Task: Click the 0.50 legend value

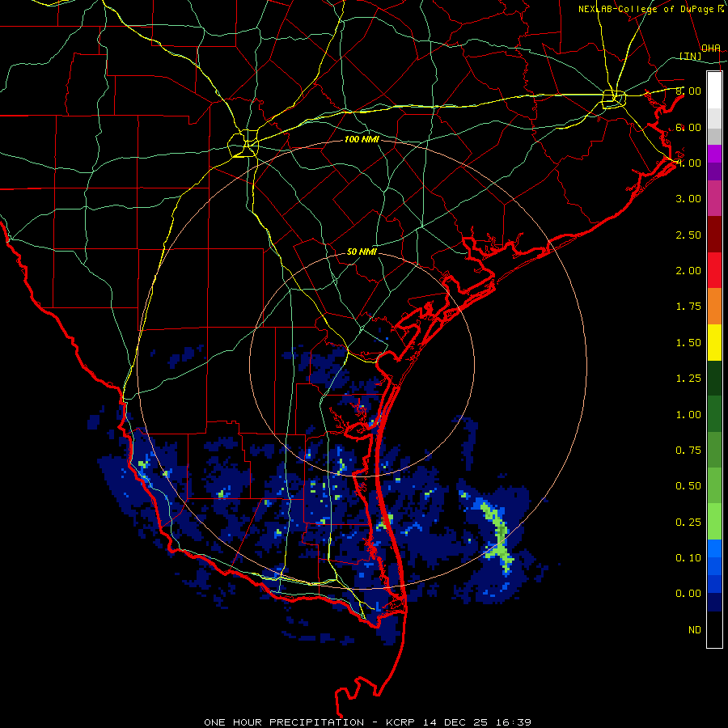Action: tap(688, 486)
